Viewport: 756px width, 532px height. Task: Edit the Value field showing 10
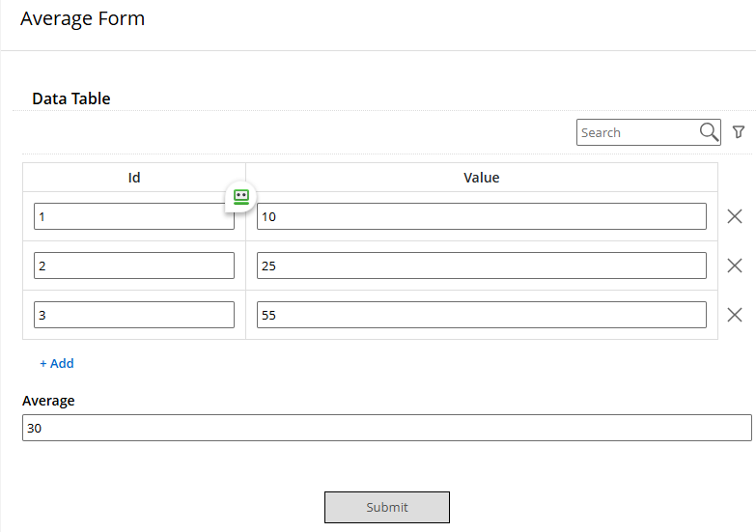click(482, 216)
